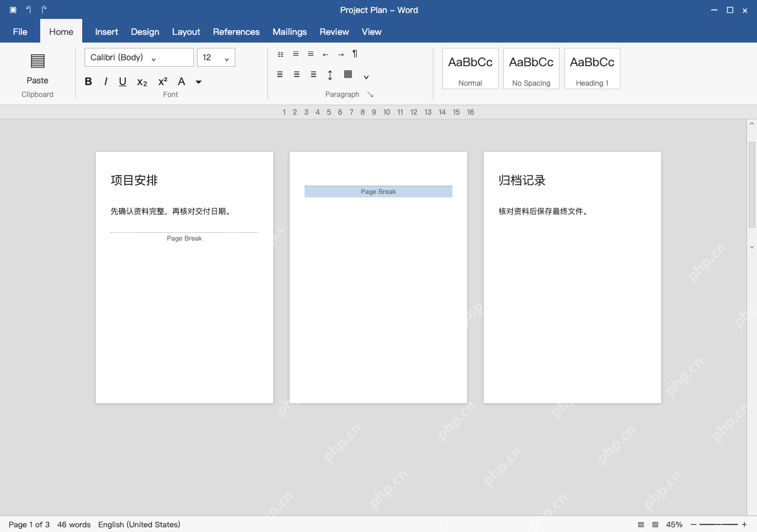Zoom in using the plus button
Image resolution: width=757 pixels, height=532 pixels.
click(x=744, y=525)
